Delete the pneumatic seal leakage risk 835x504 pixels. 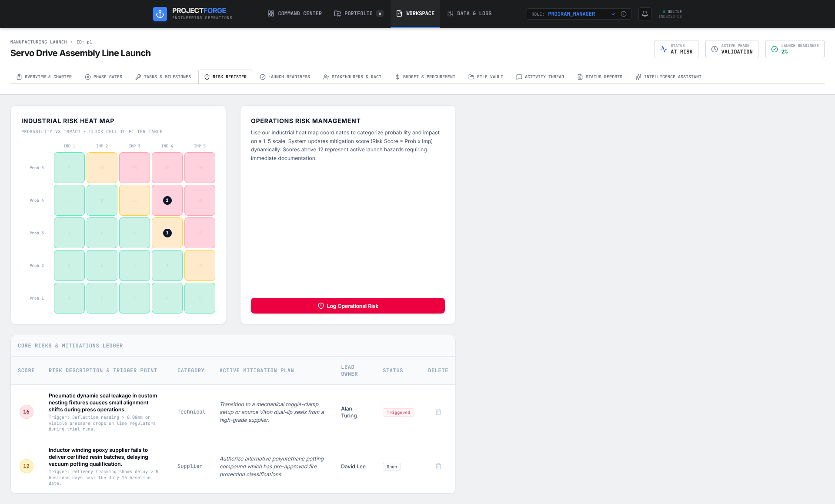coord(438,412)
